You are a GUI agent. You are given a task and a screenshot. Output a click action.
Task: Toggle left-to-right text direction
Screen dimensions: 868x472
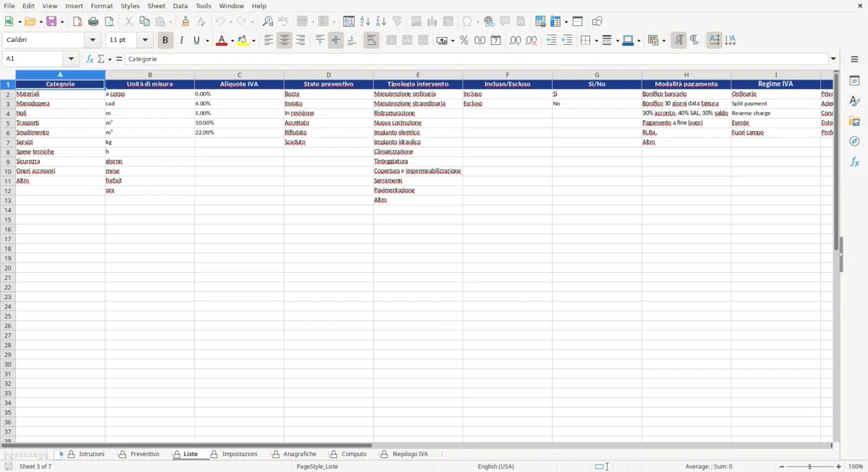coord(678,41)
